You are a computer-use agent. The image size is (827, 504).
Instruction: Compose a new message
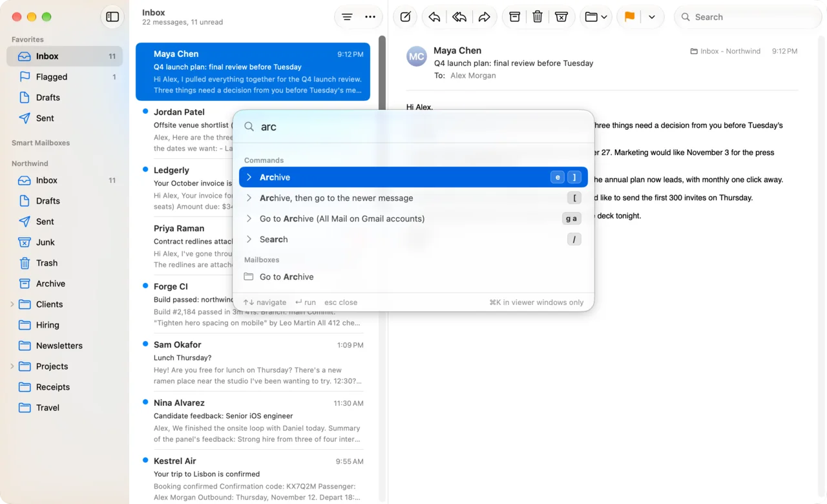coord(406,17)
